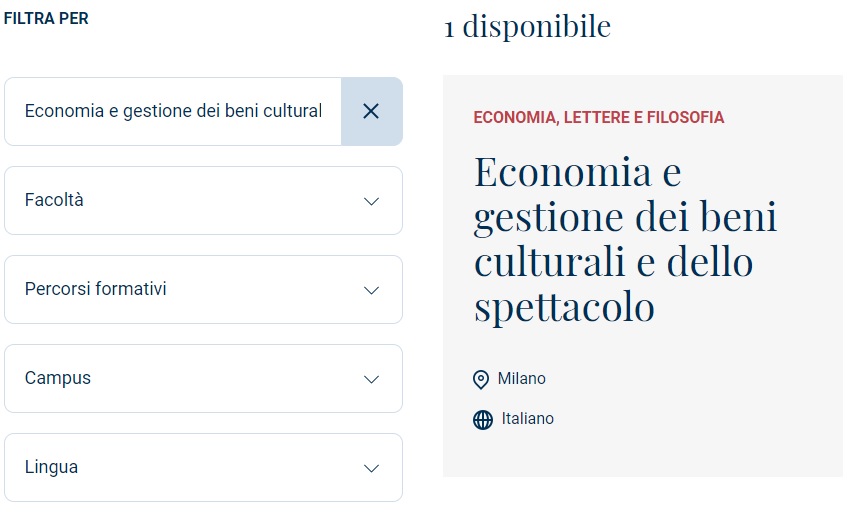Expand the Percorsi formativi chevron
This screenshot has width=850, height=512.
click(371, 290)
